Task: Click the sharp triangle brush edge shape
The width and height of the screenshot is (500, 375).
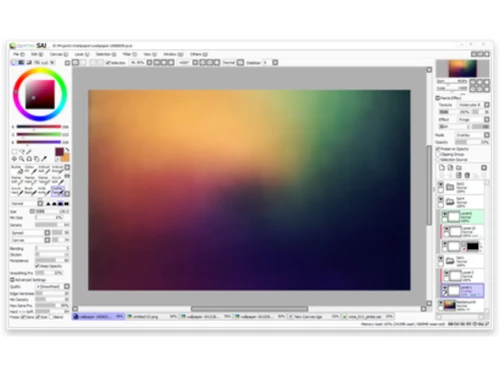Action: pyautogui.click(x=48, y=203)
